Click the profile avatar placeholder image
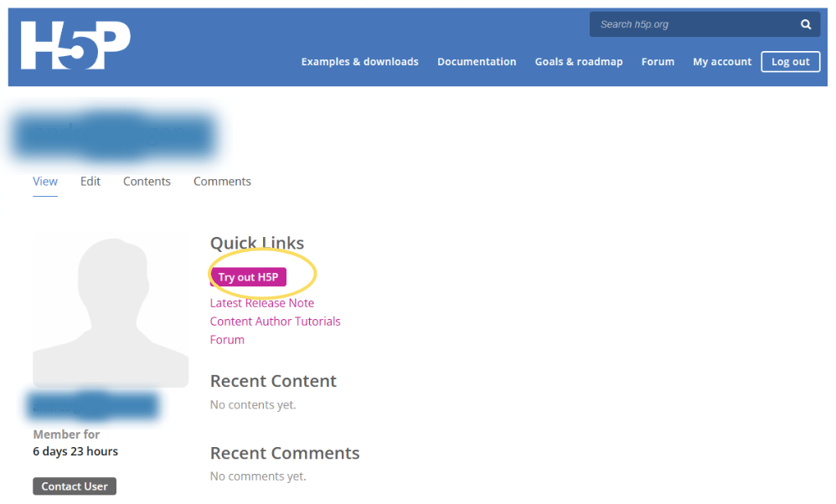The image size is (836, 504). 111,310
